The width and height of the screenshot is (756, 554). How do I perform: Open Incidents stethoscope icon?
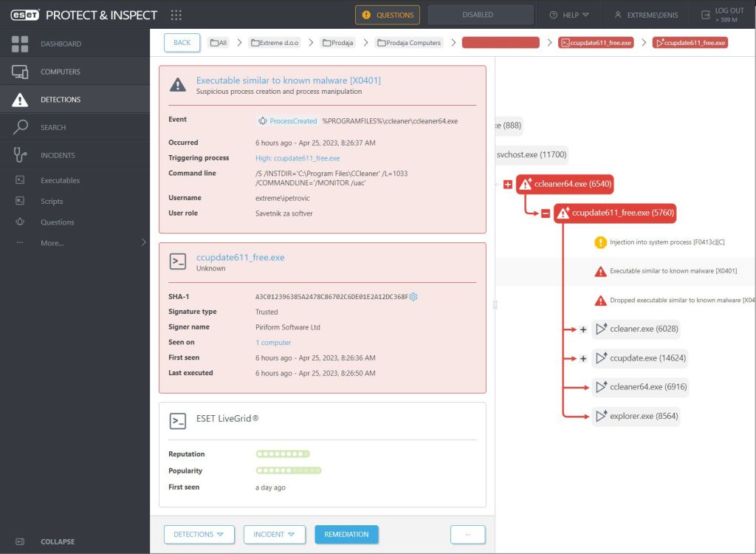click(x=20, y=155)
